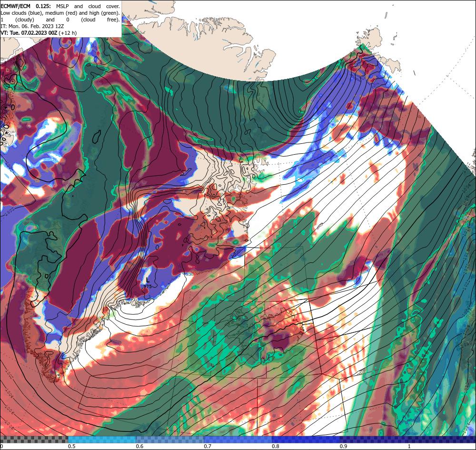Image resolution: width=476 pixels, height=450 pixels.
Task: Click the 0.6 to 0.7 blue legend segment
Action: (x=170, y=440)
